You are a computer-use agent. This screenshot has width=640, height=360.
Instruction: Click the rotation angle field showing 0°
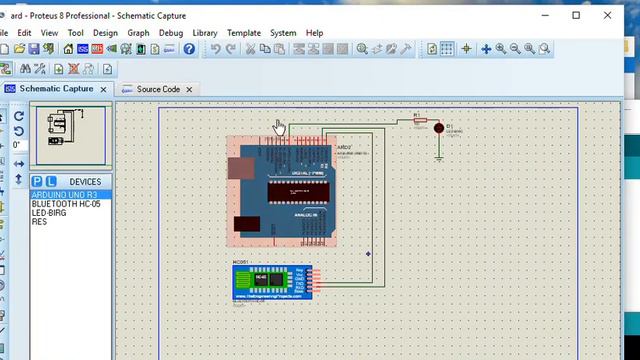tap(19, 145)
